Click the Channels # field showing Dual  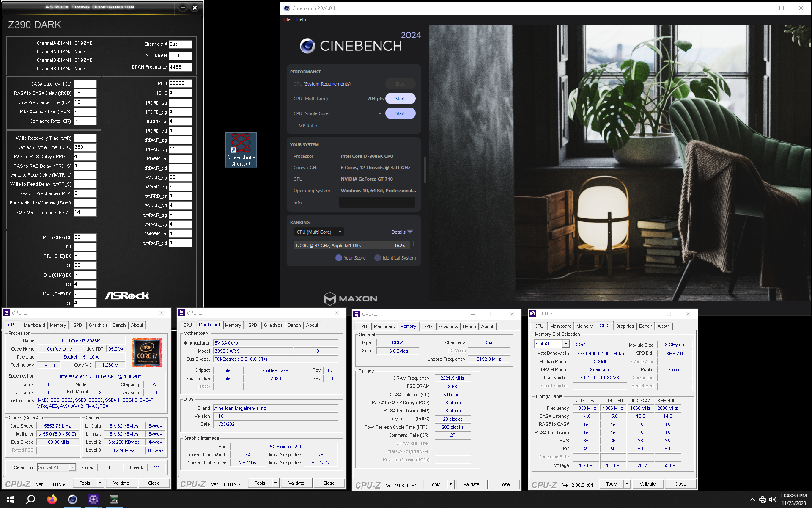[x=180, y=44]
